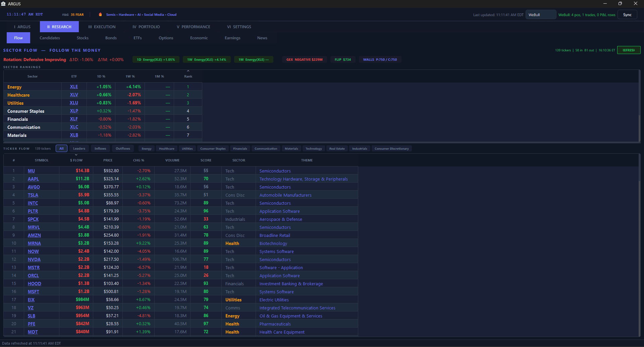The width and height of the screenshot is (644, 347).
Task: Open the I ARGUS tab
Action: [22, 27]
